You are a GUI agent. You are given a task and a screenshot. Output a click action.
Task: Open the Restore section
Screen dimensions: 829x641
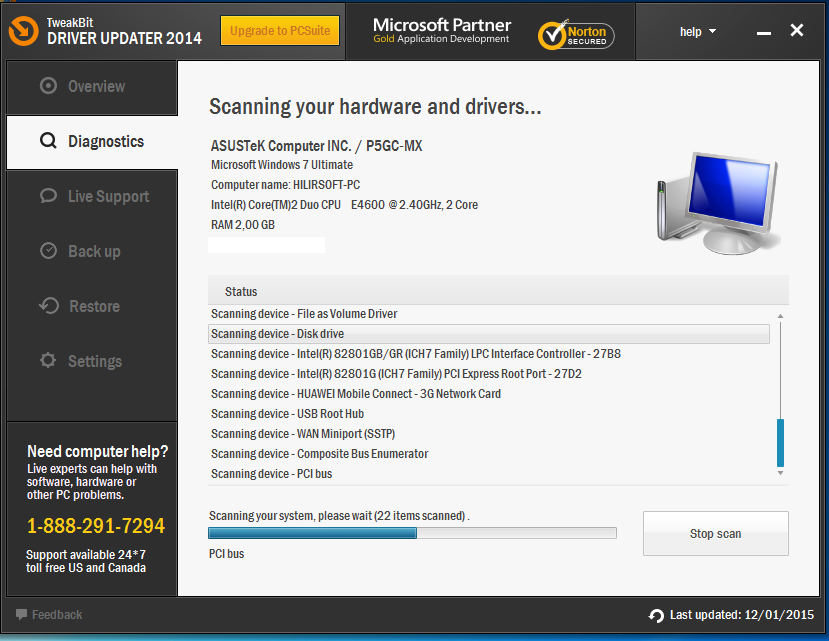pos(92,307)
